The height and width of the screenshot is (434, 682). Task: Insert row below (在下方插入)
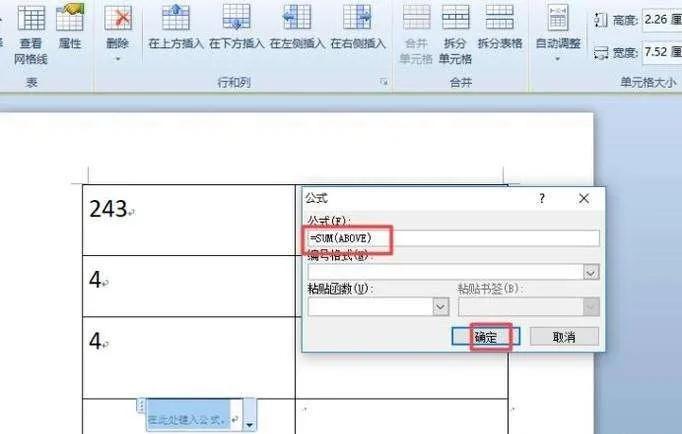coord(237,27)
